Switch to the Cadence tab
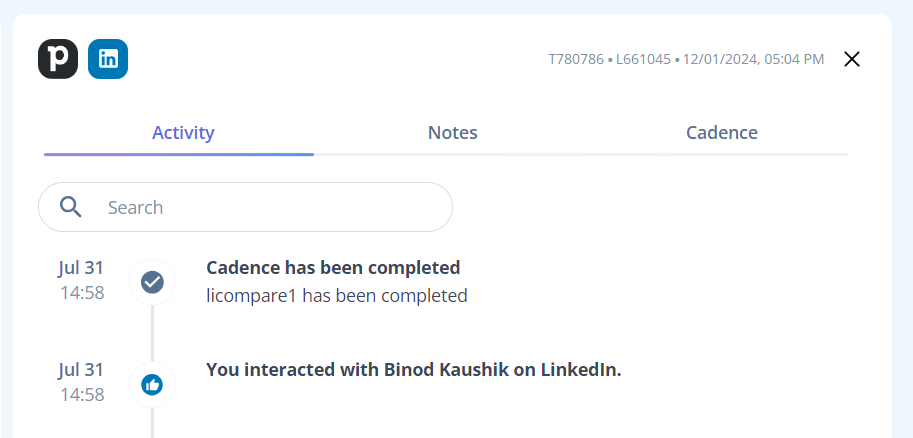 click(721, 133)
